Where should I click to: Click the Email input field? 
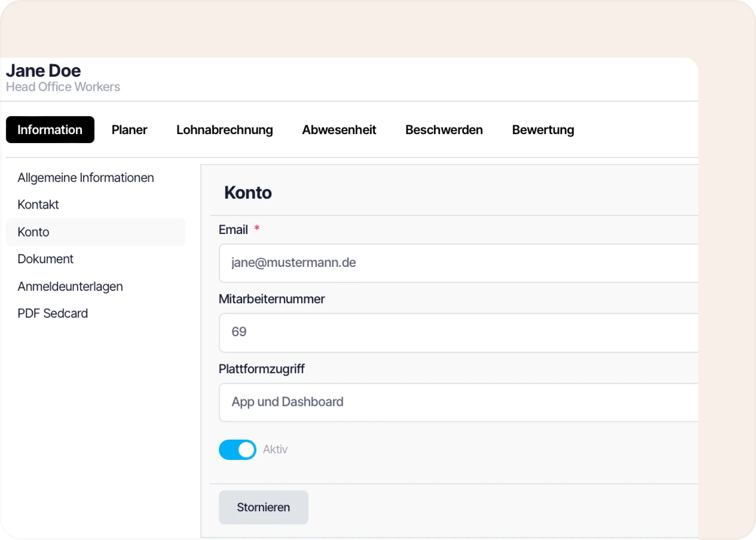click(x=459, y=263)
